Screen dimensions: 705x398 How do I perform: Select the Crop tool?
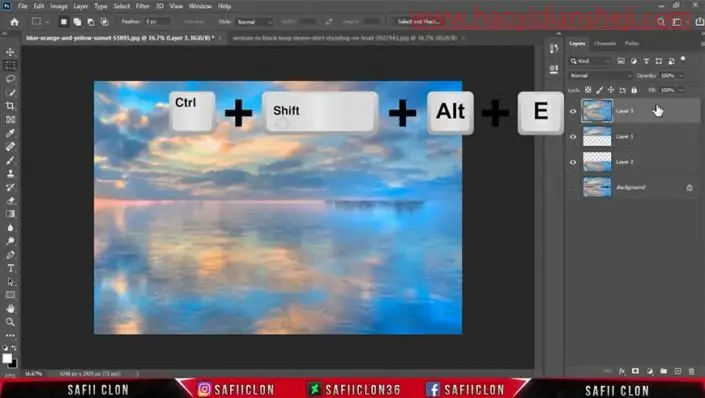pyautogui.click(x=10, y=106)
